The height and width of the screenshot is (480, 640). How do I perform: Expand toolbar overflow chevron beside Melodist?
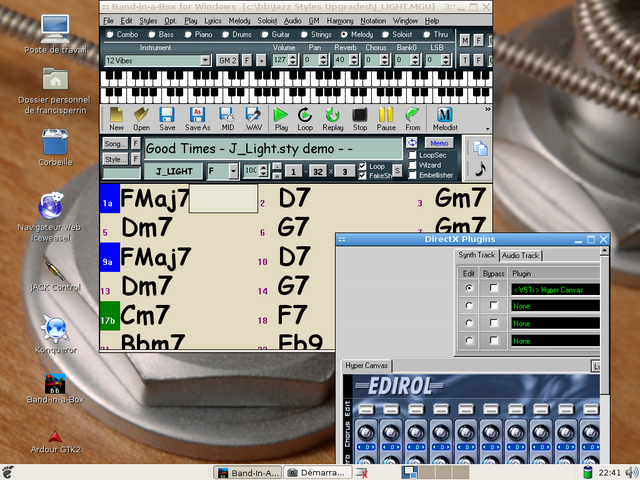[x=487, y=109]
